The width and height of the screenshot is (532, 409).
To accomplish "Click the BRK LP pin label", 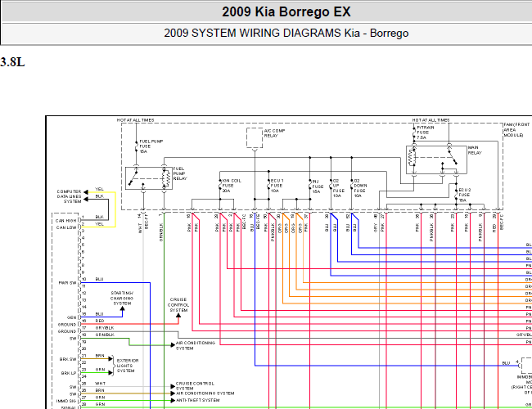I will pos(69,373).
